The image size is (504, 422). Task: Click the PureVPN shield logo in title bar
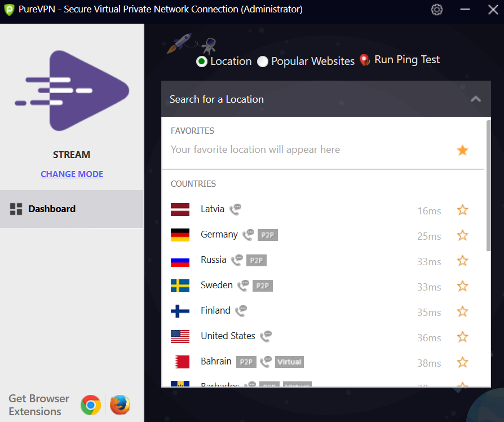click(x=10, y=10)
